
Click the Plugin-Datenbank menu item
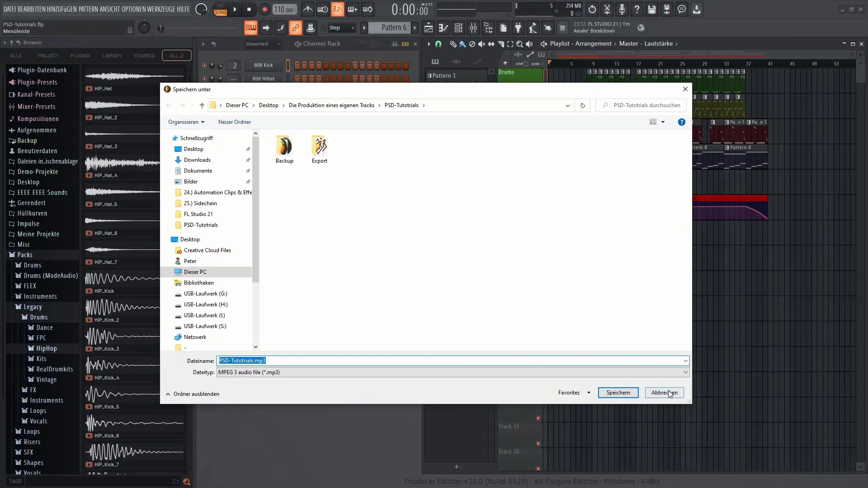(x=42, y=70)
